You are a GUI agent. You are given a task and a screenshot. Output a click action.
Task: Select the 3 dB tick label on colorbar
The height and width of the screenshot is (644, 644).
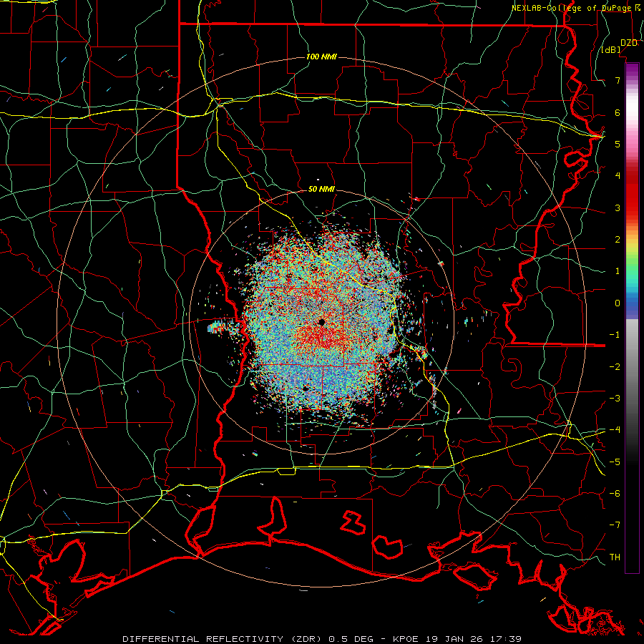pos(618,208)
